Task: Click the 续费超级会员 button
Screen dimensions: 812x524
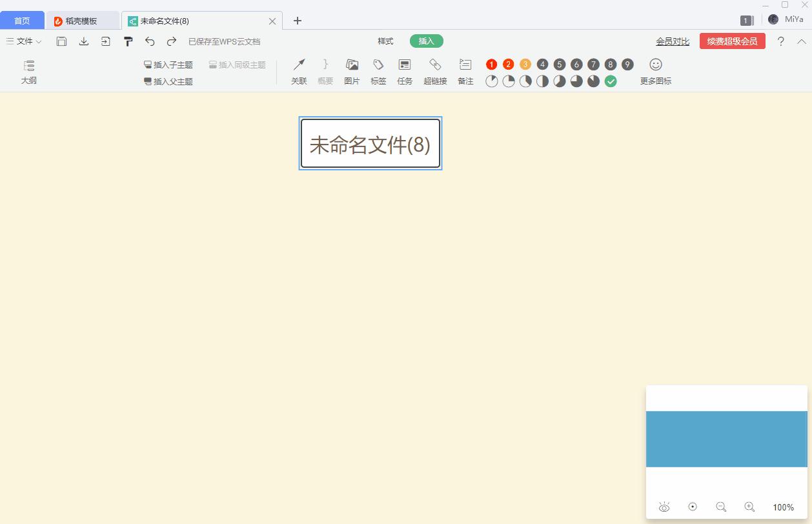Action: tap(732, 40)
